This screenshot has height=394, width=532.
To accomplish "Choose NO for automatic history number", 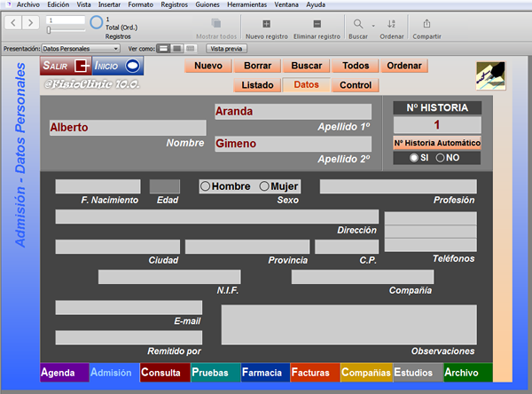I will coord(440,158).
